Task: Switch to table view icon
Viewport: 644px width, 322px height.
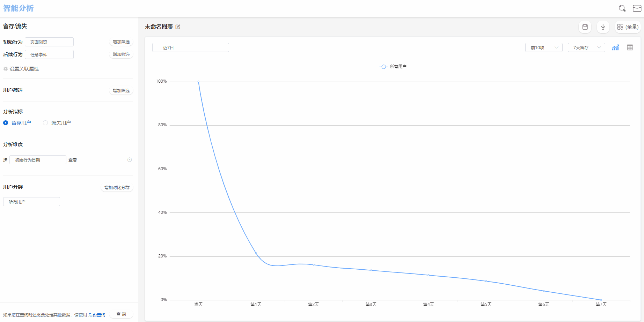Action: (x=630, y=47)
